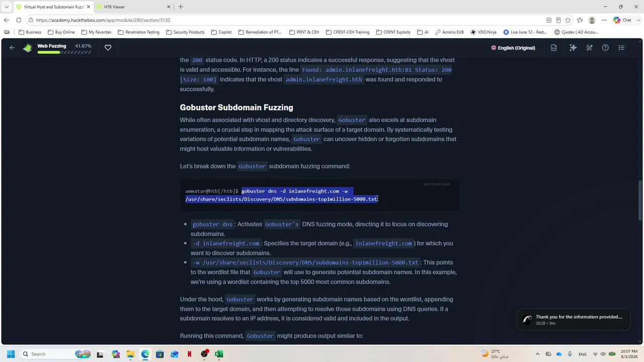Click the shellsession label in code block
This screenshot has width=644, height=362.
pyautogui.click(x=436, y=184)
